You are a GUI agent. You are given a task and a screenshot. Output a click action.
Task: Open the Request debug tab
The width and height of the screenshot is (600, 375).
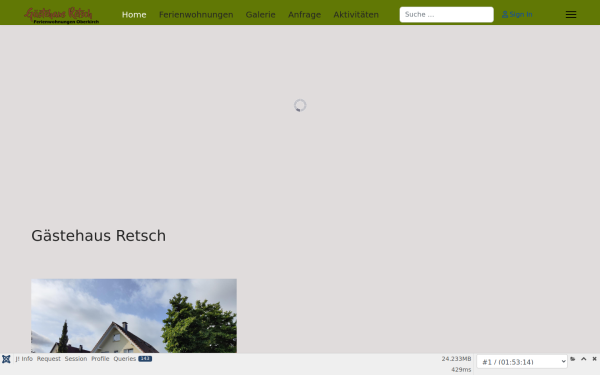(49, 359)
